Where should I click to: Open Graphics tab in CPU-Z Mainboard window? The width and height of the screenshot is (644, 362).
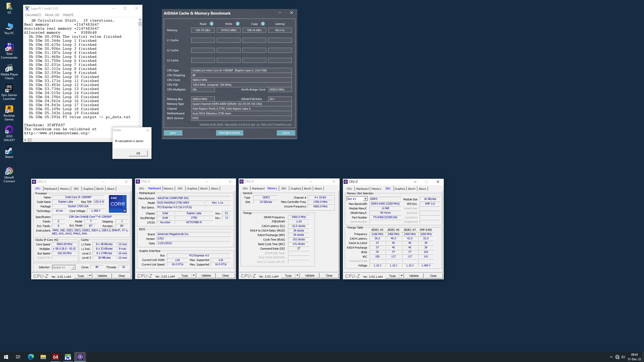click(192, 189)
